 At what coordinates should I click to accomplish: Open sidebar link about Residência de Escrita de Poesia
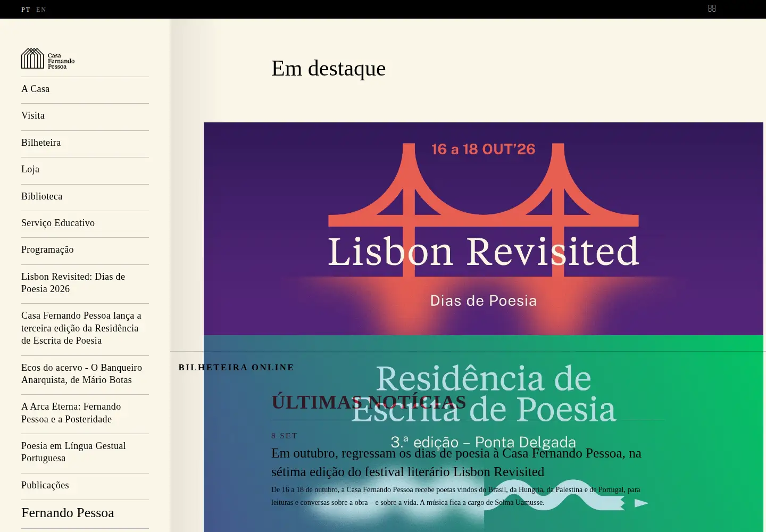coord(81,328)
